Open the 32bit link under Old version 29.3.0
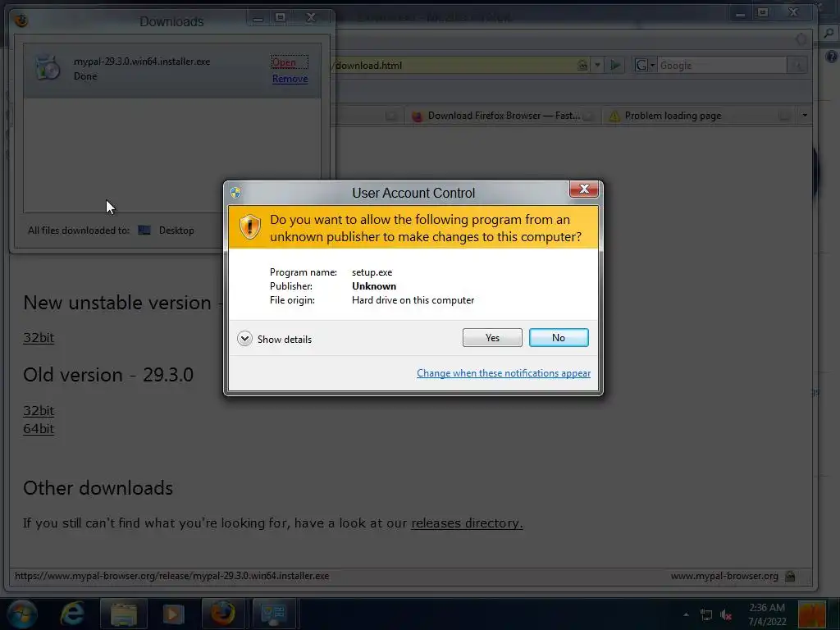840x630 pixels. [39, 410]
